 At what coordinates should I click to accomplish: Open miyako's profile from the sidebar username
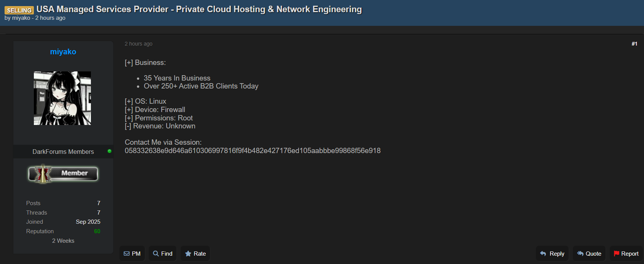pyautogui.click(x=63, y=52)
